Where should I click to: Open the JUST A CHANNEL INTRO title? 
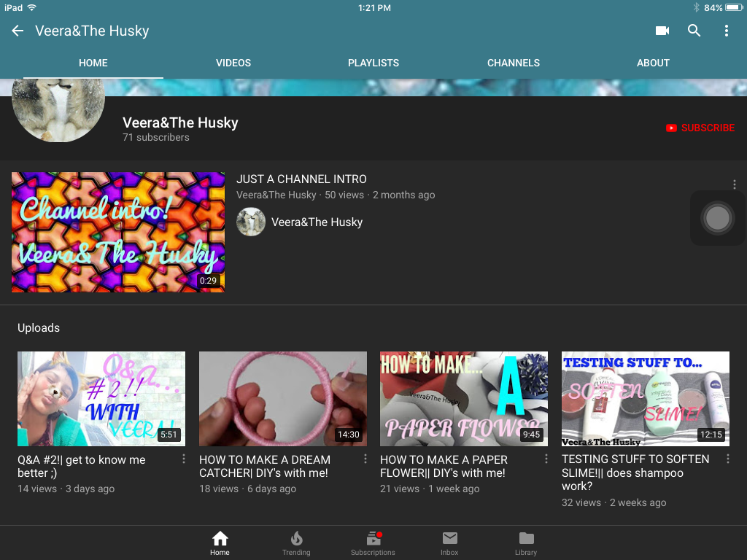(x=301, y=179)
